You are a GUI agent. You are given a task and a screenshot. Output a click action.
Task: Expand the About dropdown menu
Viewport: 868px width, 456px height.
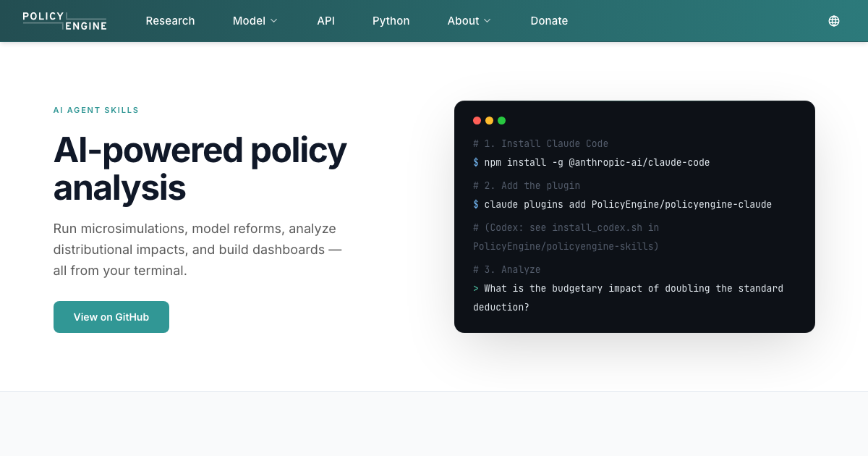point(469,21)
